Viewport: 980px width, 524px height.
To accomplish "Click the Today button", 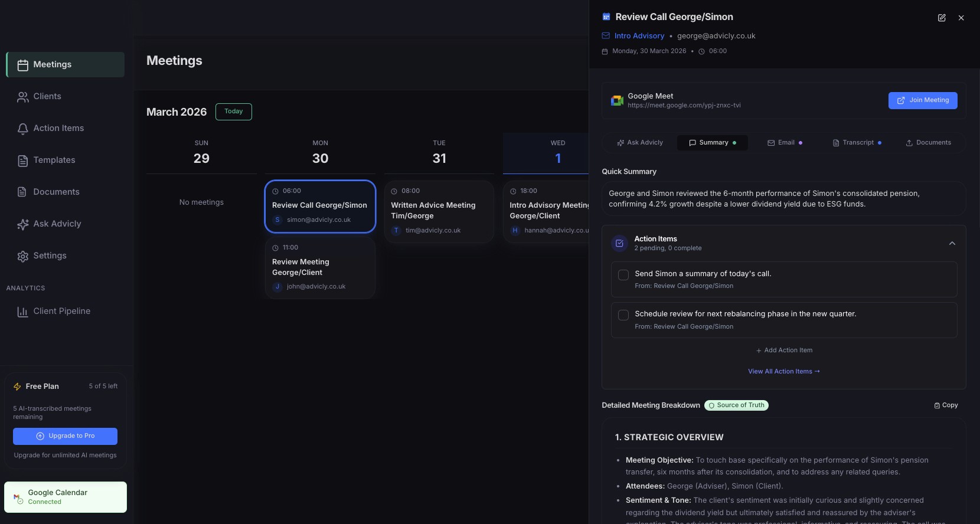I will 234,112.
